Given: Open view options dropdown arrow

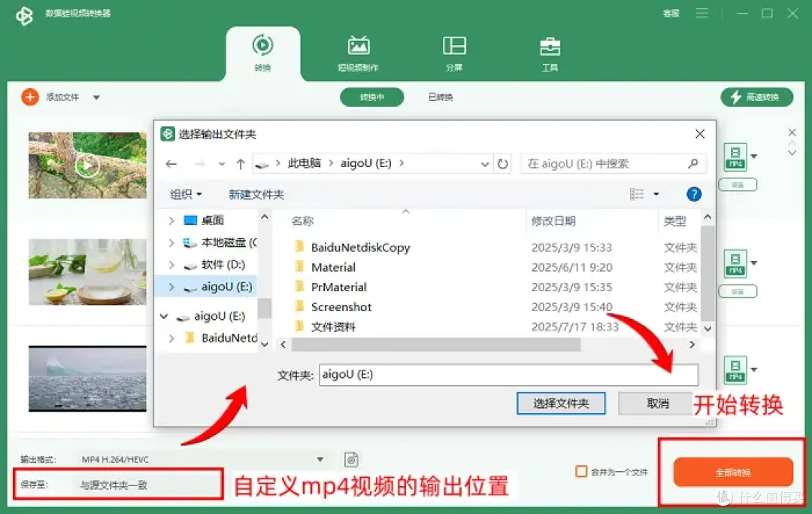Looking at the screenshot, I should tap(656, 194).
